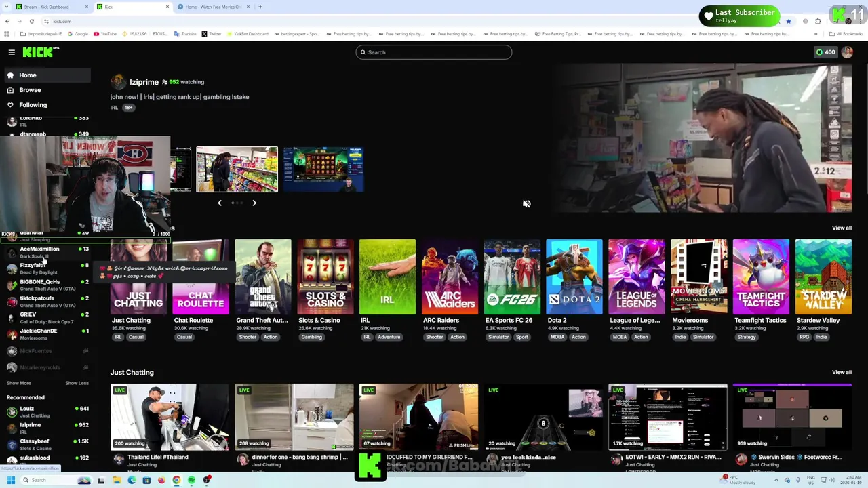The height and width of the screenshot is (488, 868).
Task: Open the EA Sports FC 26 category
Action: pyautogui.click(x=512, y=278)
